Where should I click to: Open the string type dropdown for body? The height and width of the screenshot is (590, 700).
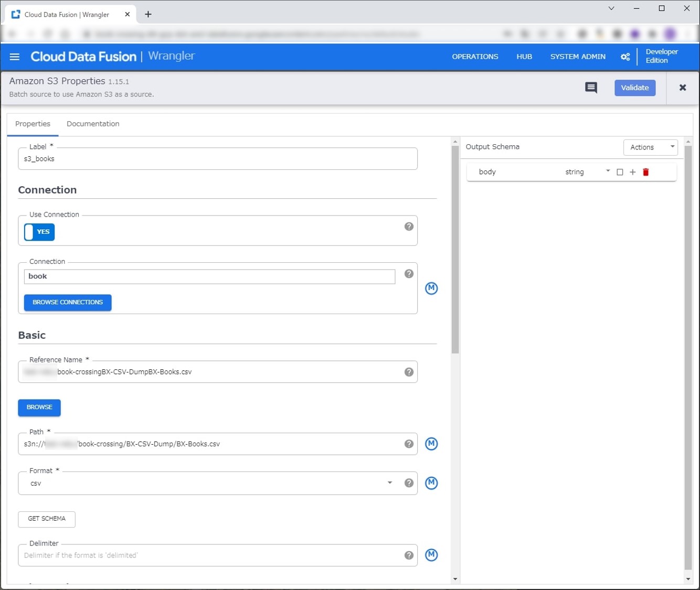(x=587, y=172)
